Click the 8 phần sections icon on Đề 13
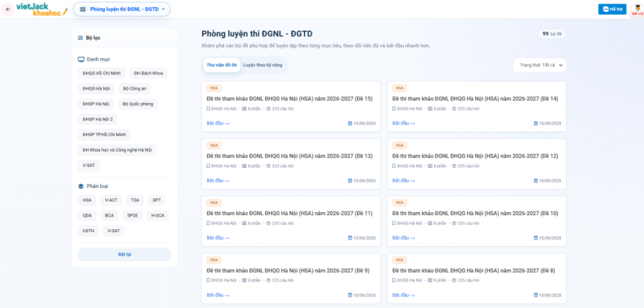Image resolution: width=644 pixels, height=308 pixels. tap(244, 166)
